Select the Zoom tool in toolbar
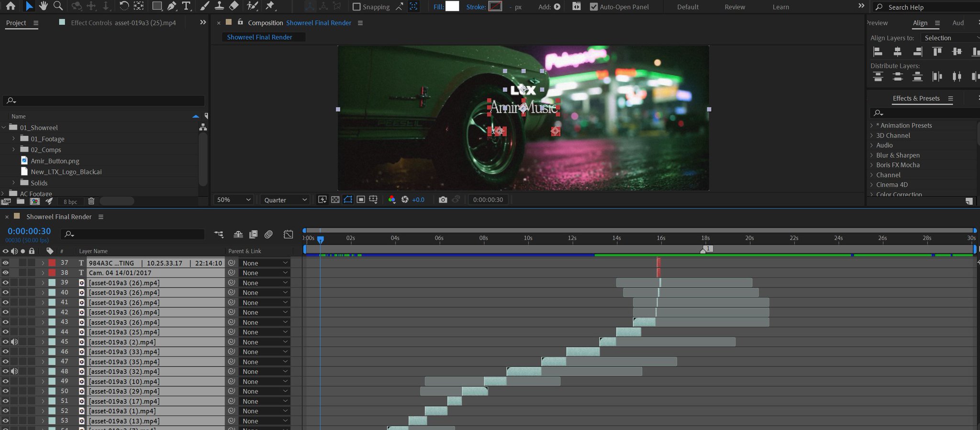 [58, 6]
